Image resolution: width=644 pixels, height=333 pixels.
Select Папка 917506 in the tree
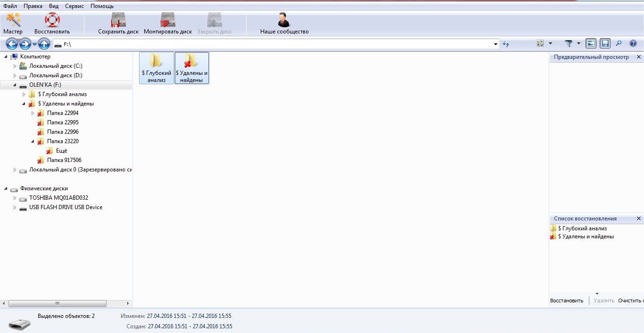(64, 160)
